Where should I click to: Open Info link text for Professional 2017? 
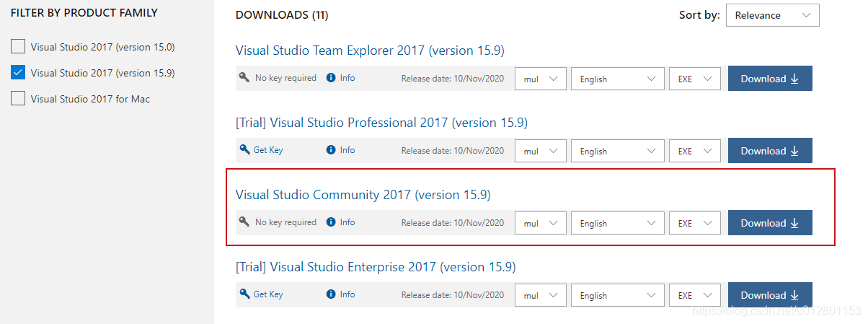click(x=347, y=150)
